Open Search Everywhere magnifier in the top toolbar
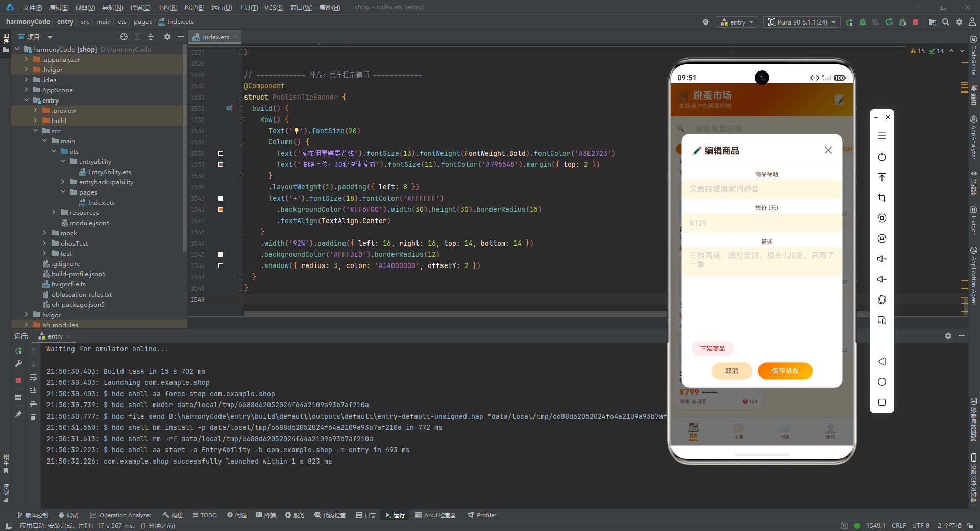The width and height of the screenshot is (980, 531). [x=946, y=22]
